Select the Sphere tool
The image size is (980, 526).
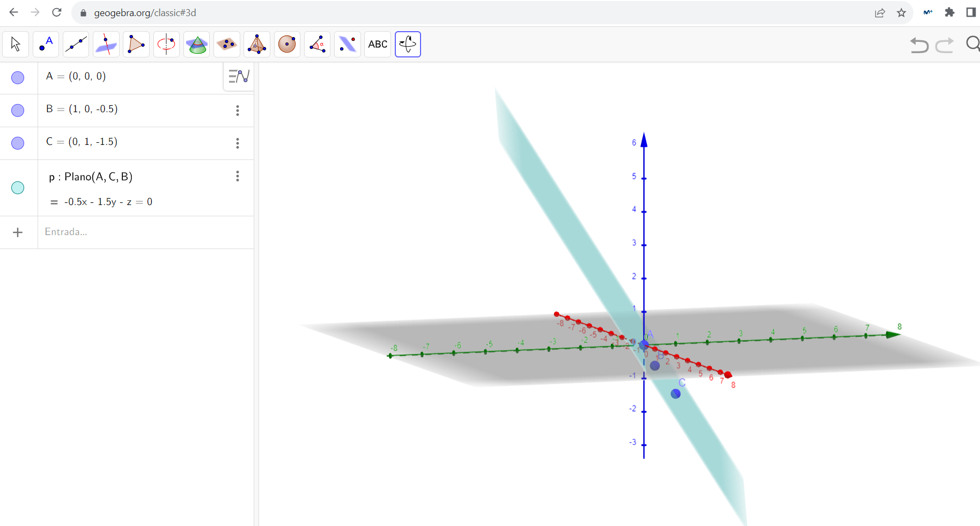(287, 44)
